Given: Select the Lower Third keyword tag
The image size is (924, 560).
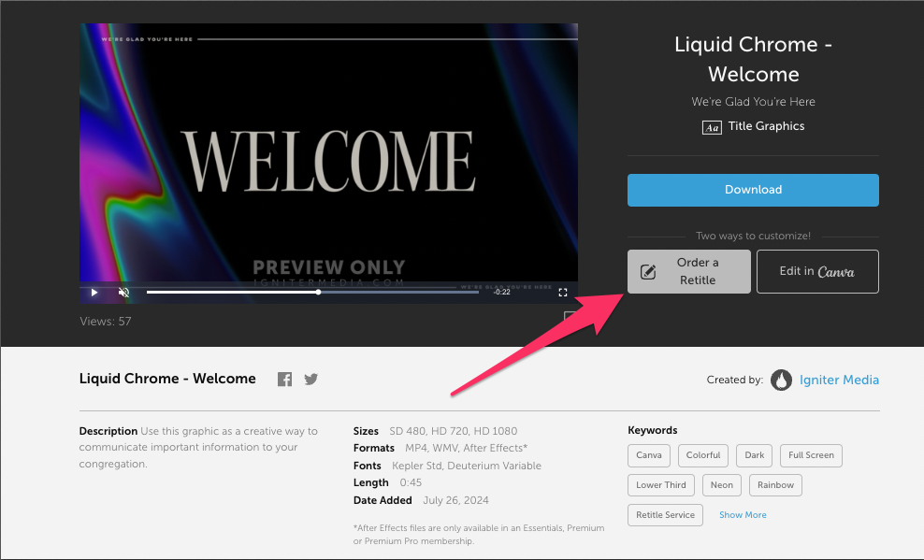Looking at the screenshot, I should (x=660, y=485).
